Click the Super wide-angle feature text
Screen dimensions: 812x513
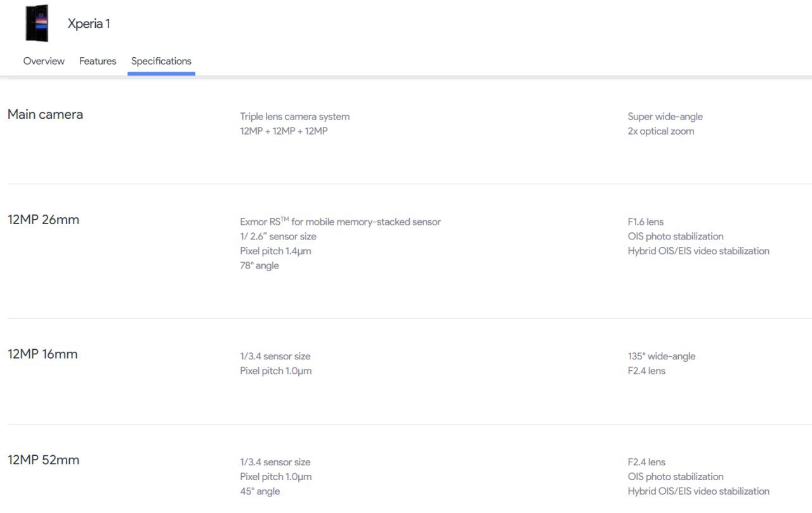coord(665,117)
